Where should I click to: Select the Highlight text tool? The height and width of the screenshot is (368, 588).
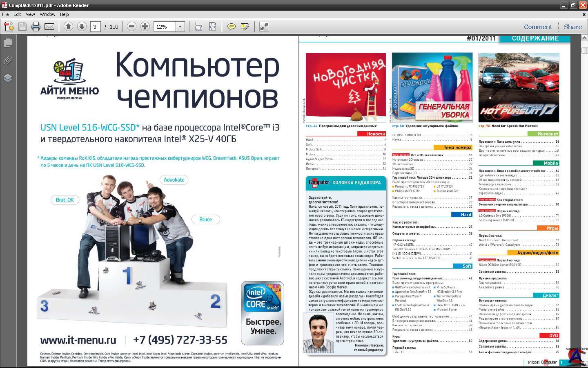[x=245, y=27]
